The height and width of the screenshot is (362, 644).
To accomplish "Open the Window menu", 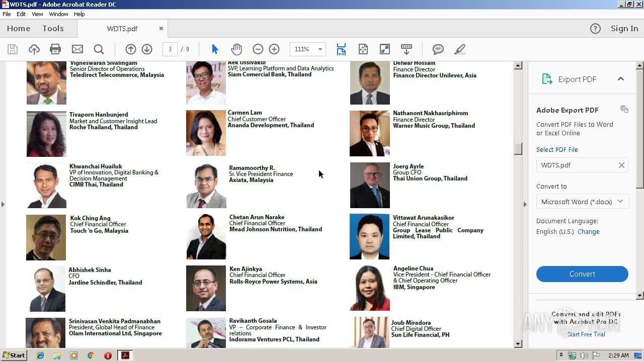I will pyautogui.click(x=59, y=14).
